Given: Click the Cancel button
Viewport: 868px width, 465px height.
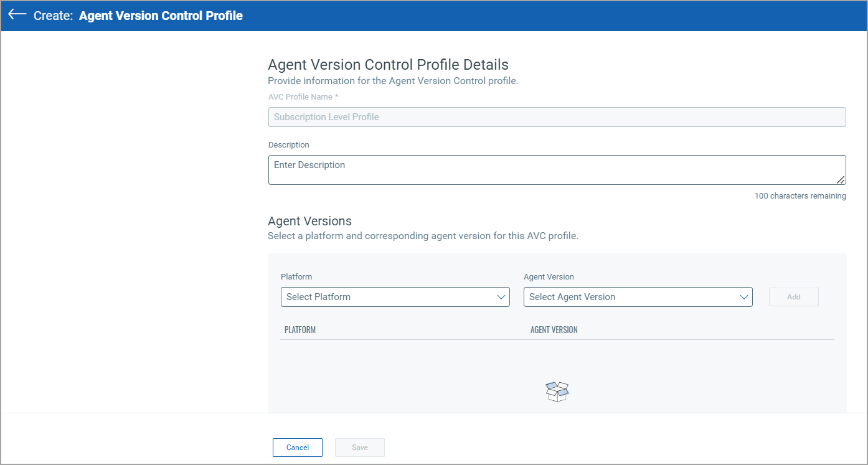Looking at the screenshot, I should pyautogui.click(x=297, y=447).
